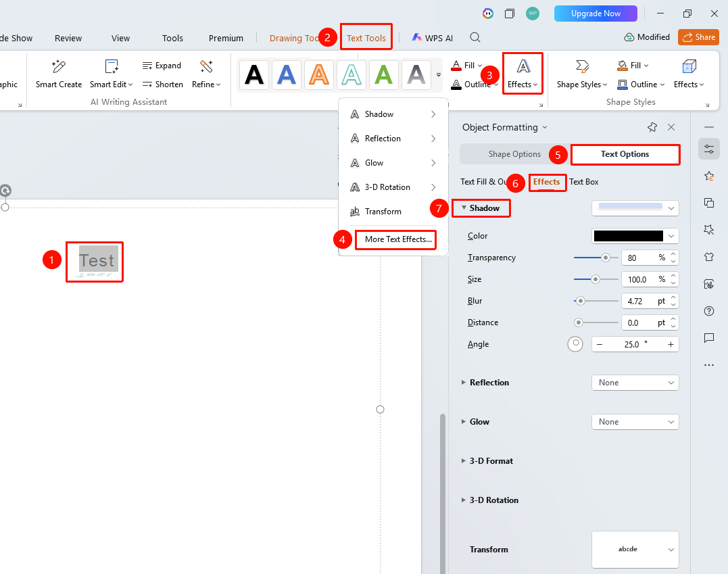Open Smart Create AI tool
728x574 pixels.
tap(59, 74)
